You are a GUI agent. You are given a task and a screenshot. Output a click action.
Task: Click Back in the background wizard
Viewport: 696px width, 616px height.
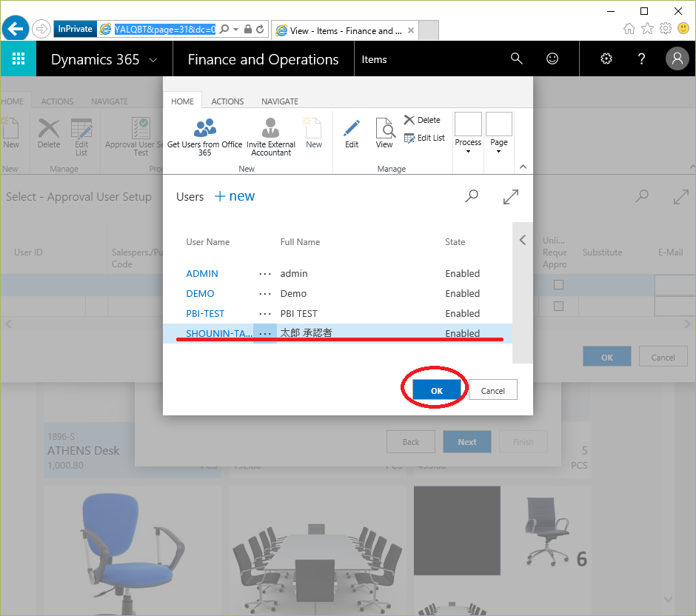[x=411, y=442]
